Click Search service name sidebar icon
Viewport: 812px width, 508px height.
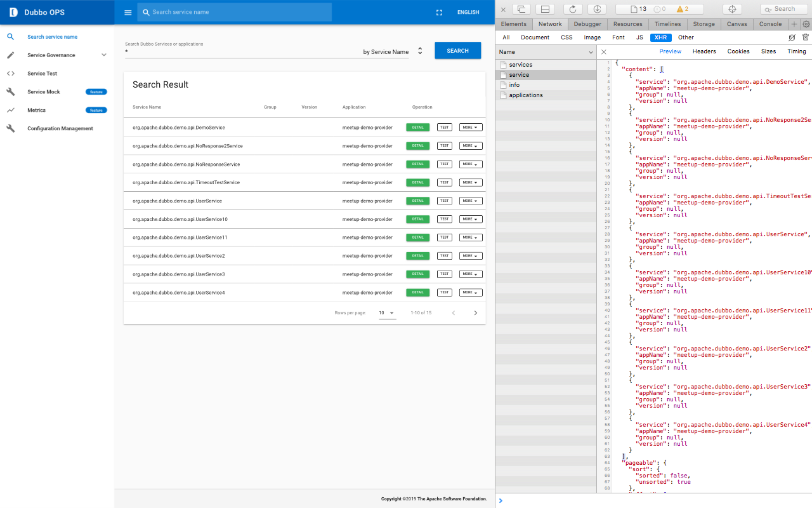tap(11, 37)
